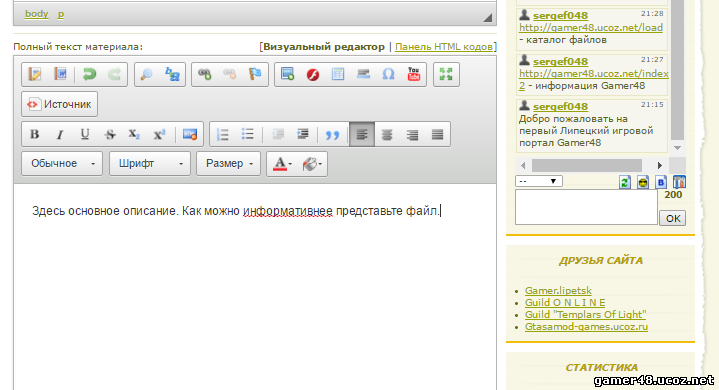Insert Flash with the red Flash icon
Image resolution: width=719 pixels, height=390 pixels.
(313, 74)
